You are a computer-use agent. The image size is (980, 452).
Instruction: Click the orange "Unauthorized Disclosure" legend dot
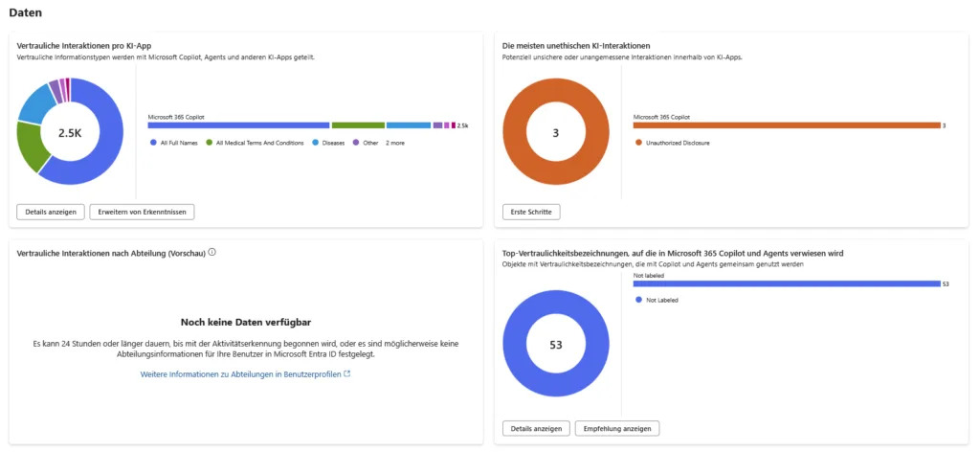click(x=638, y=143)
